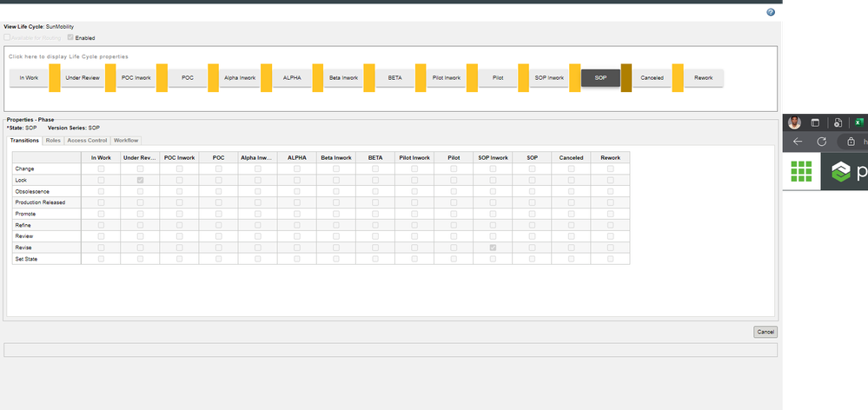Switch to the Roles tab
This screenshot has height=410, width=868.
click(53, 141)
